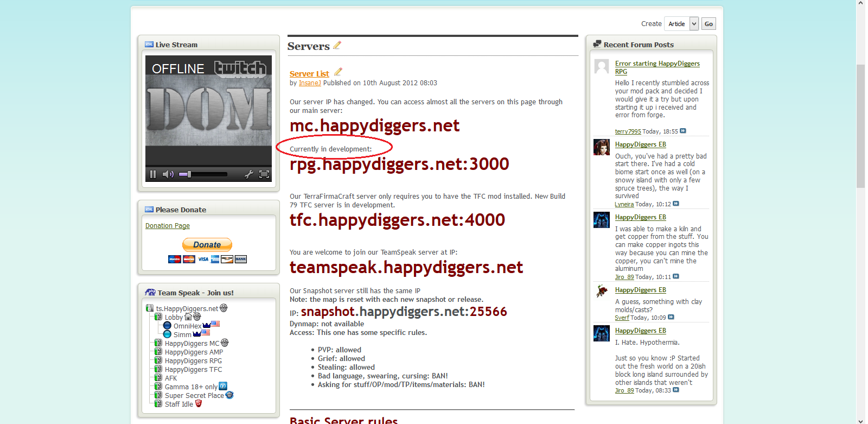
Task: Expand the ts.HappyDiggers.net server tree node
Action: click(x=150, y=308)
